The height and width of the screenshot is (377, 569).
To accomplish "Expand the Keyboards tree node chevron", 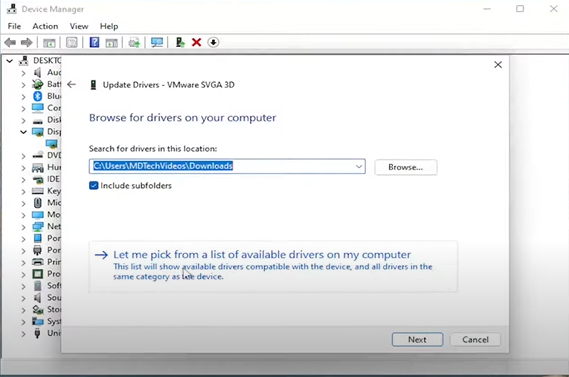I will tap(23, 191).
